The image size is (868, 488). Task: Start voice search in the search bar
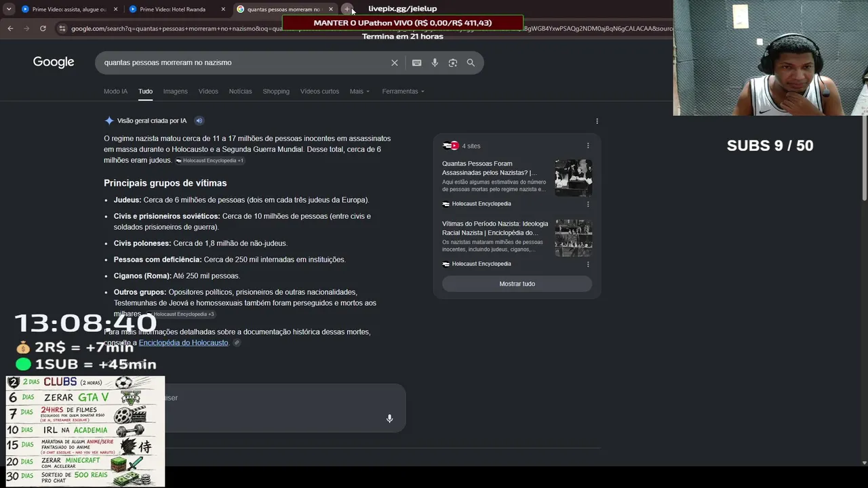pyautogui.click(x=435, y=63)
